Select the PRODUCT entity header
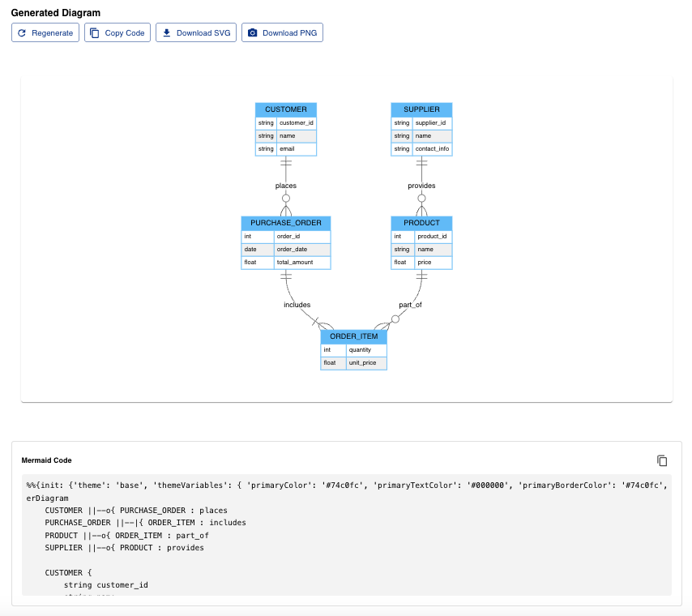The image size is (692, 616). [x=421, y=223]
